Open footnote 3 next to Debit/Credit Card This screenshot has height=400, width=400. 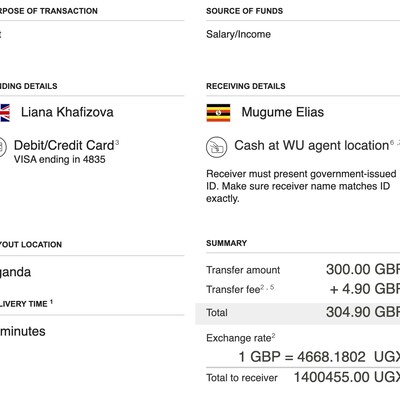coord(117,143)
